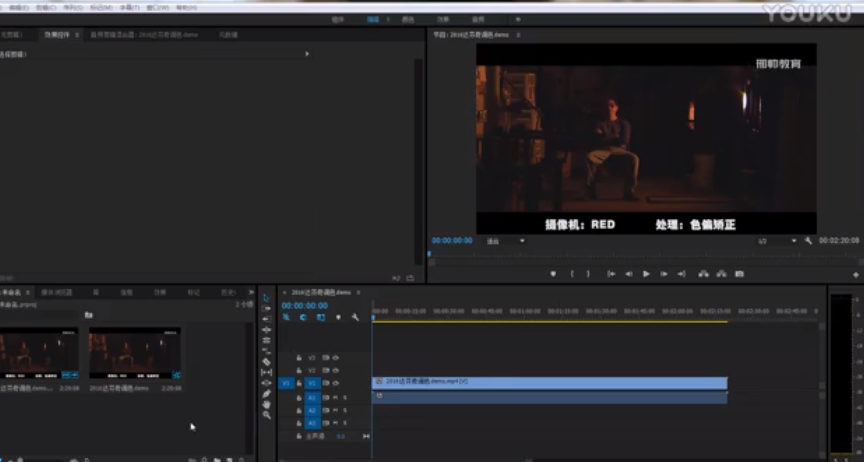Toggle V2 track output eye
The image size is (864, 462).
pyautogui.click(x=336, y=370)
